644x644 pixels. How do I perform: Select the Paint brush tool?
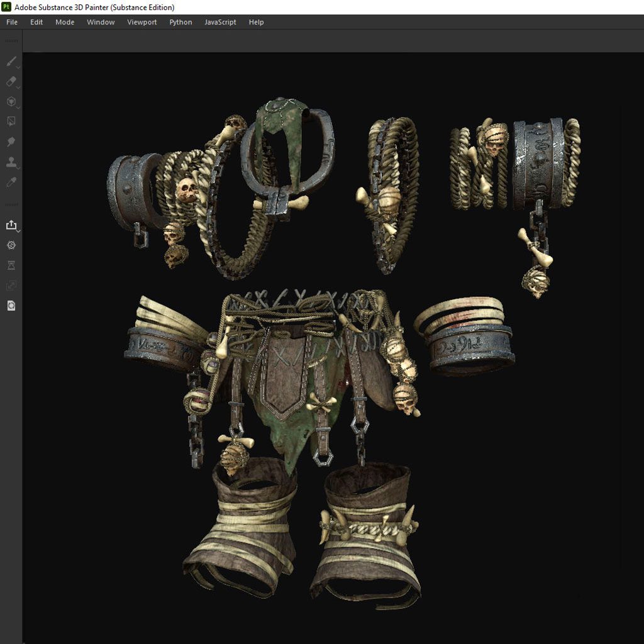[11, 61]
